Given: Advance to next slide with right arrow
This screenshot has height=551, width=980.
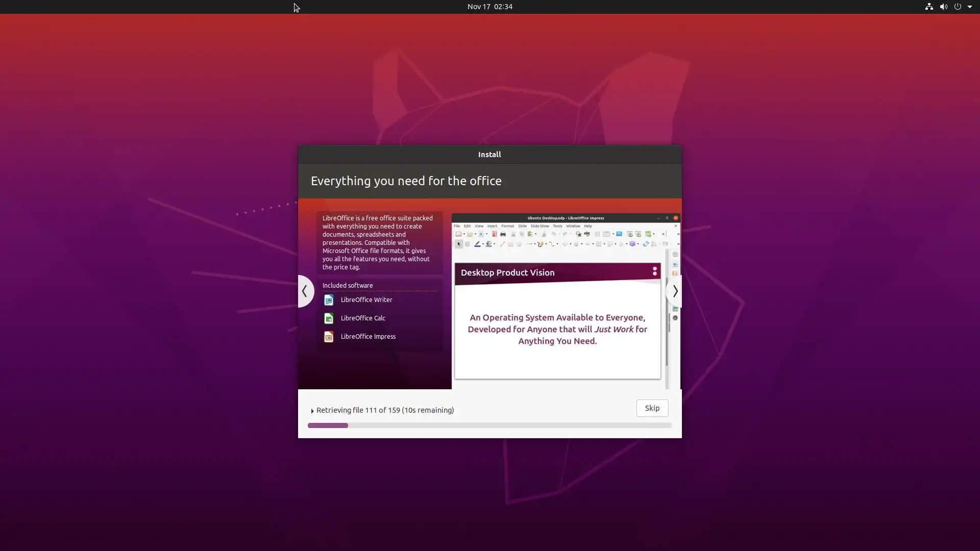Looking at the screenshot, I should pyautogui.click(x=675, y=291).
